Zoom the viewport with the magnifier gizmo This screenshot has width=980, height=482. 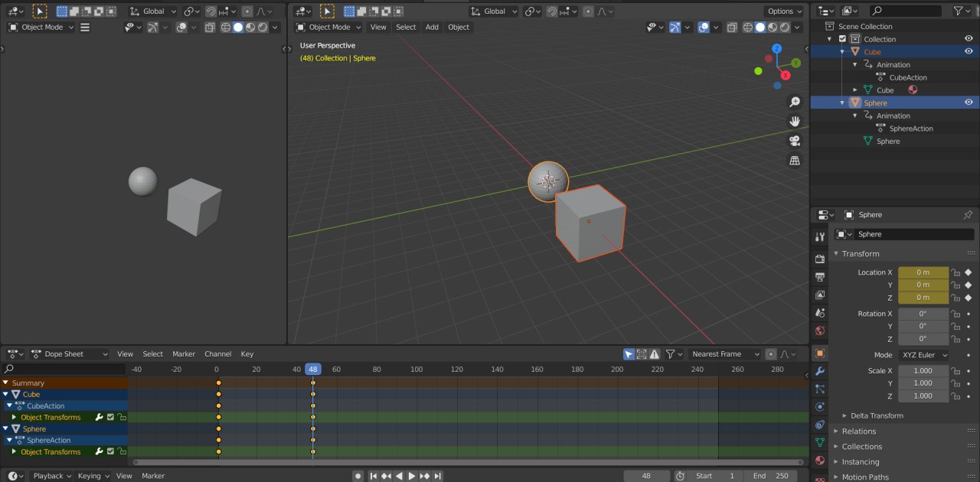795,102
